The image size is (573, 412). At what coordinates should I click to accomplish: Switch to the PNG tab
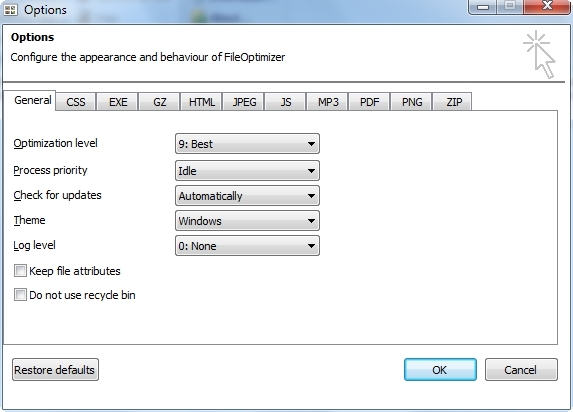pos(412,102)
